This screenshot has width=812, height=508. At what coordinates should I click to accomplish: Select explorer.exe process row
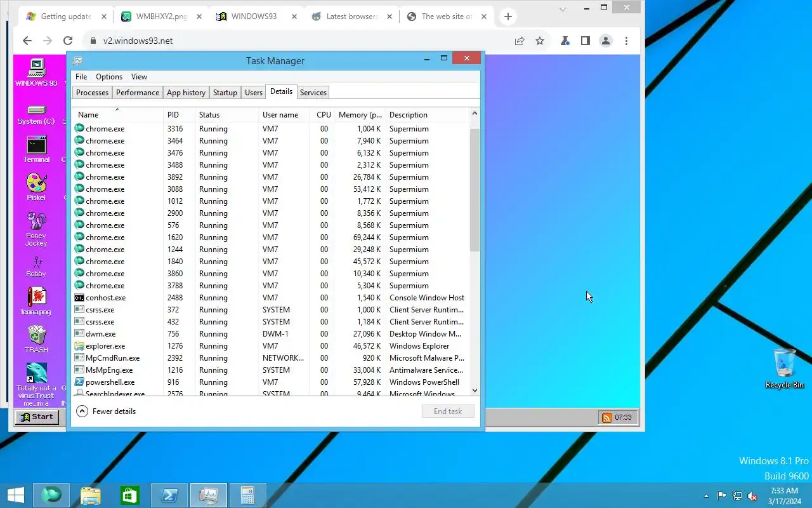click(x=271, y=346)
